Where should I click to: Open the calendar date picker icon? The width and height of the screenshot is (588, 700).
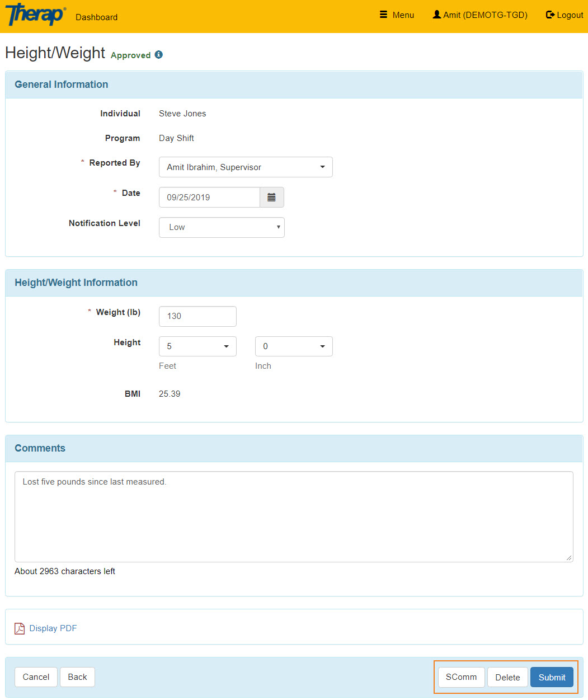(272, 198)
